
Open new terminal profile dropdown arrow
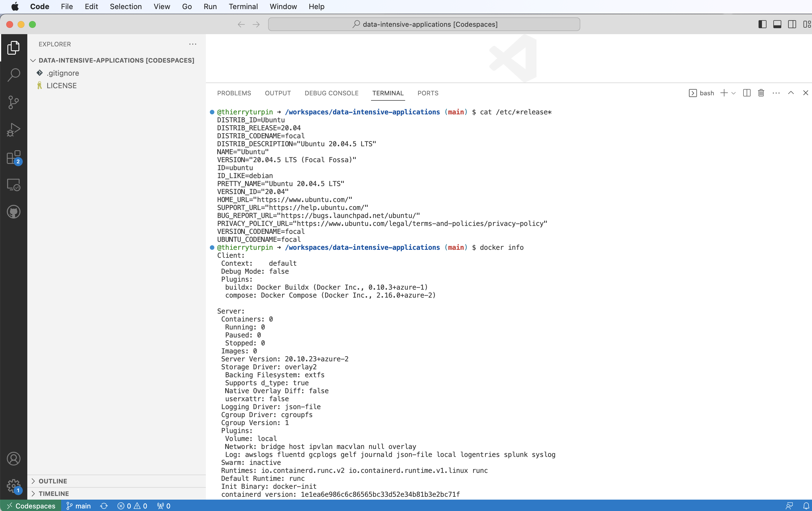point(734,93)
